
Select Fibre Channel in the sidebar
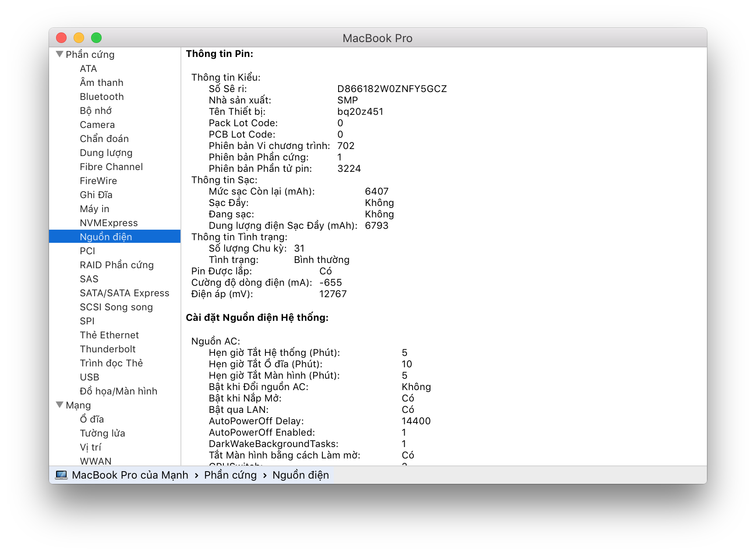(x=111, y=167)
